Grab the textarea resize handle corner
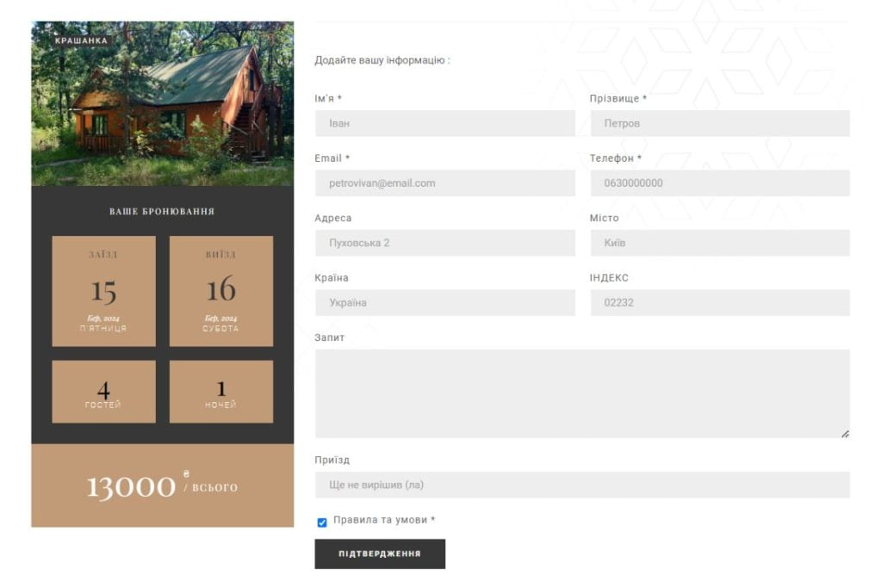The height and width of the screenshot is (588, 882). 845,434
